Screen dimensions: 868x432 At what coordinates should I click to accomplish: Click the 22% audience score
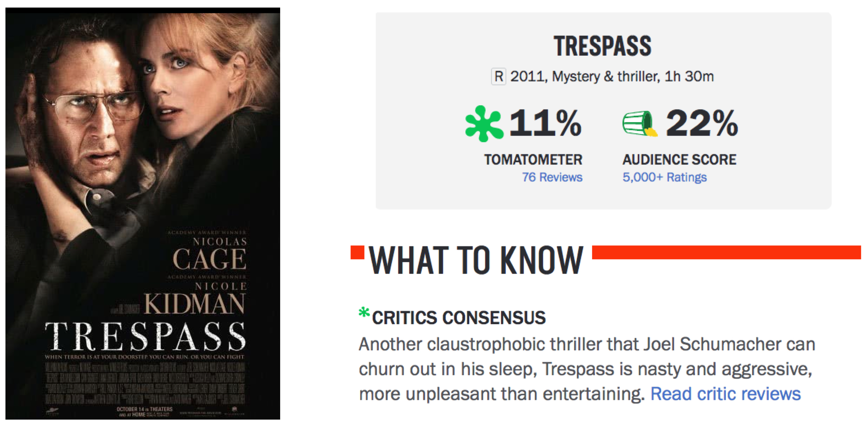coord(702,123)
